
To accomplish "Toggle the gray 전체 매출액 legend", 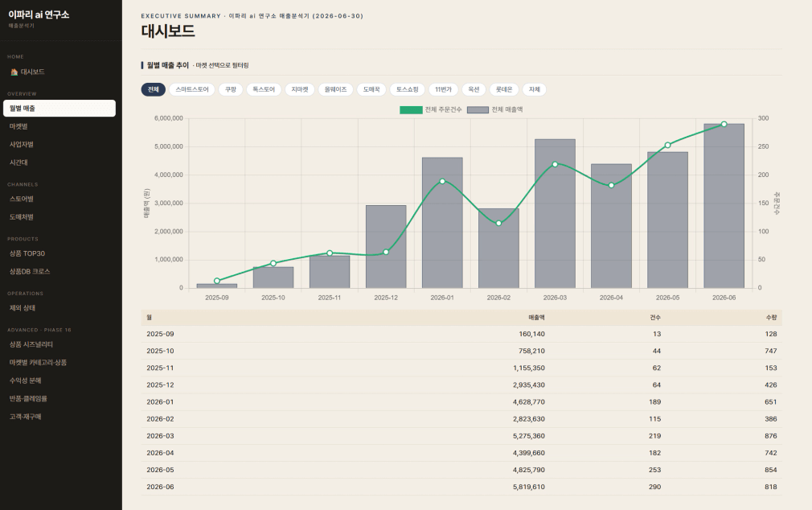I will pyautogui.click(x=495, y=110).
